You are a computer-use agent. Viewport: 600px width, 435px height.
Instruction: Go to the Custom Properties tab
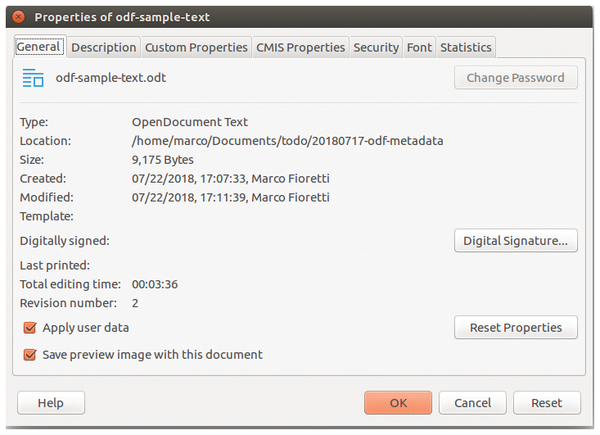(196, 47)
